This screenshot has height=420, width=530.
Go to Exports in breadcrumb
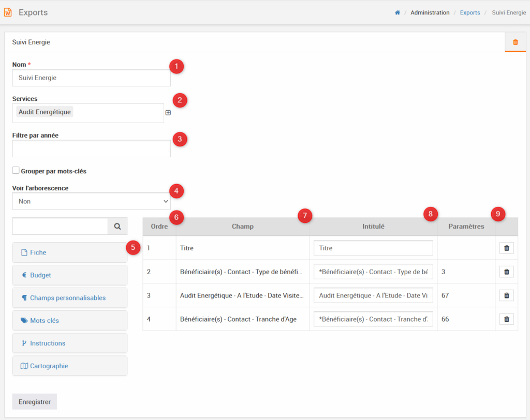469,13
